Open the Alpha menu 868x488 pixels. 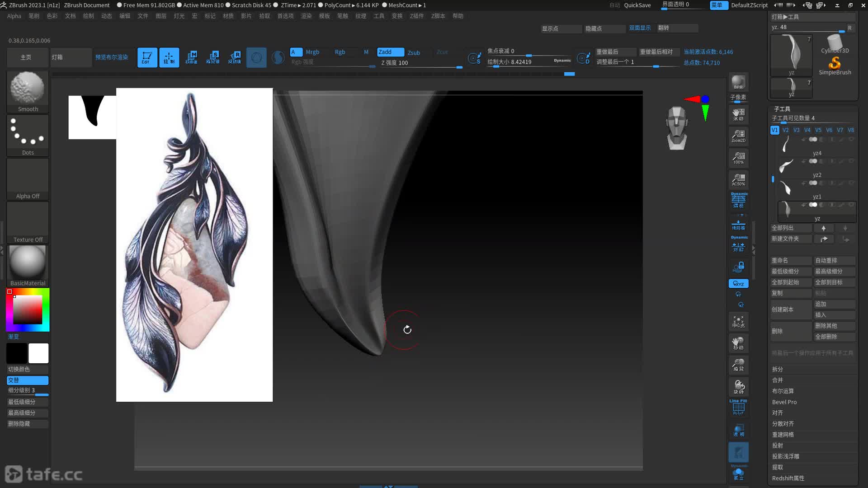[14, 16]
